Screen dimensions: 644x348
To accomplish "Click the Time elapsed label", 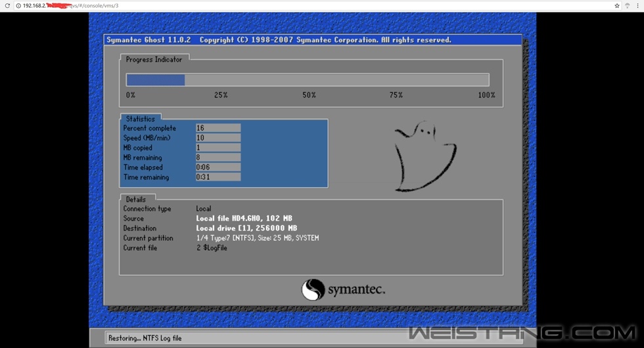I will (143, 167).
